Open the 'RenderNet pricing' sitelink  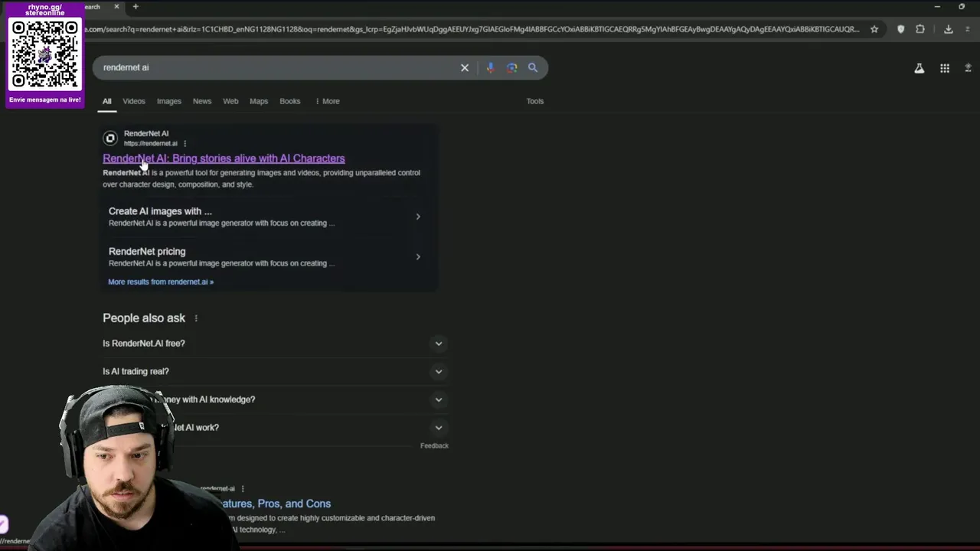[147, 251]
